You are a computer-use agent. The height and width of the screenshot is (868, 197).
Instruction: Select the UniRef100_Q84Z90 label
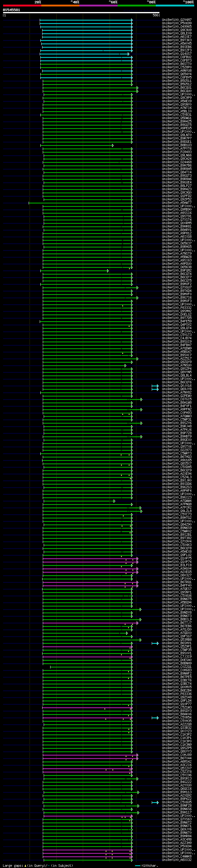coord(177,525)
